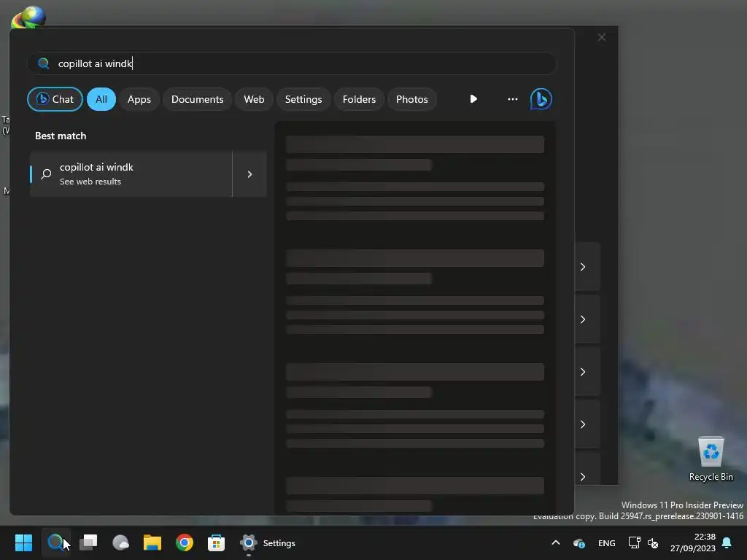Open the Windows Start menu

23,542
